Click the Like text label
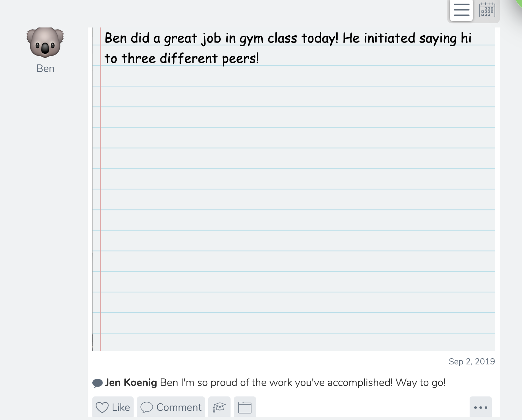This screenshot has height=420, width=522. 121,407
